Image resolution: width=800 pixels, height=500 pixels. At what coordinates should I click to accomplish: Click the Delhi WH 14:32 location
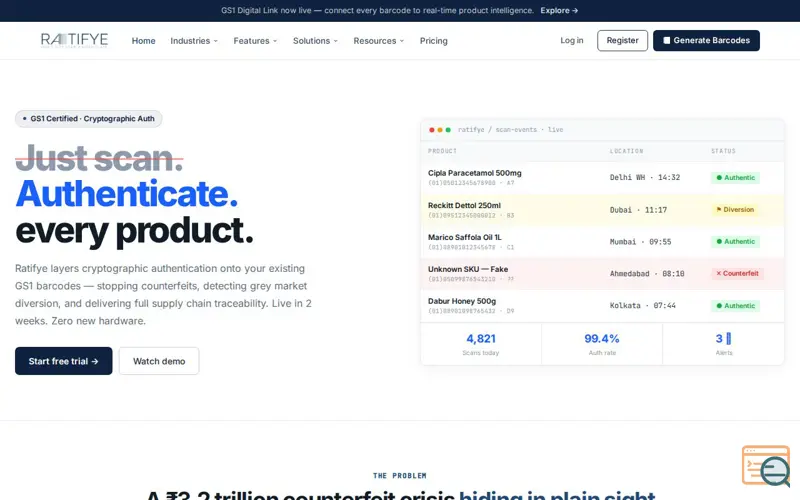click(645, 178)
